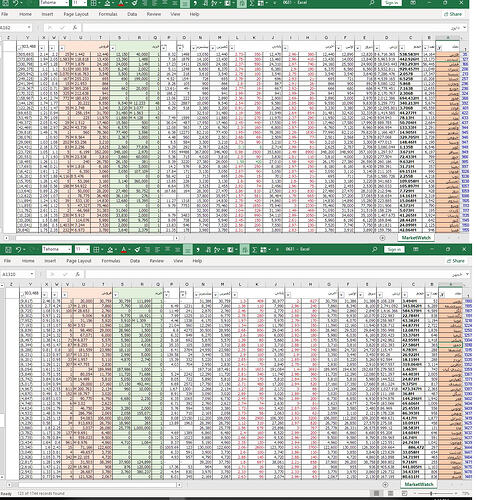Image resolution: width=477 pixels, height=500 pixels.
Task: Click search magnifier in lower window title bar
Action: click(375, 249)
